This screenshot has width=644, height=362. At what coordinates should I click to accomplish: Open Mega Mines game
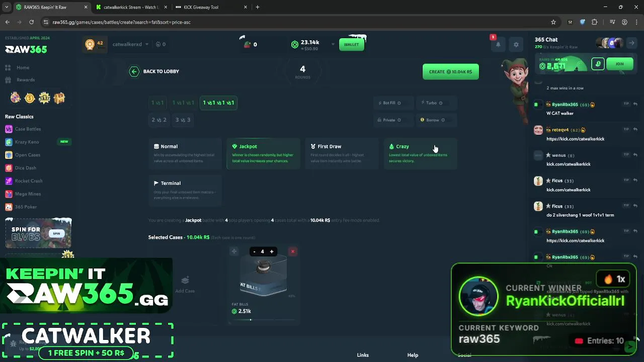point(28,194)
